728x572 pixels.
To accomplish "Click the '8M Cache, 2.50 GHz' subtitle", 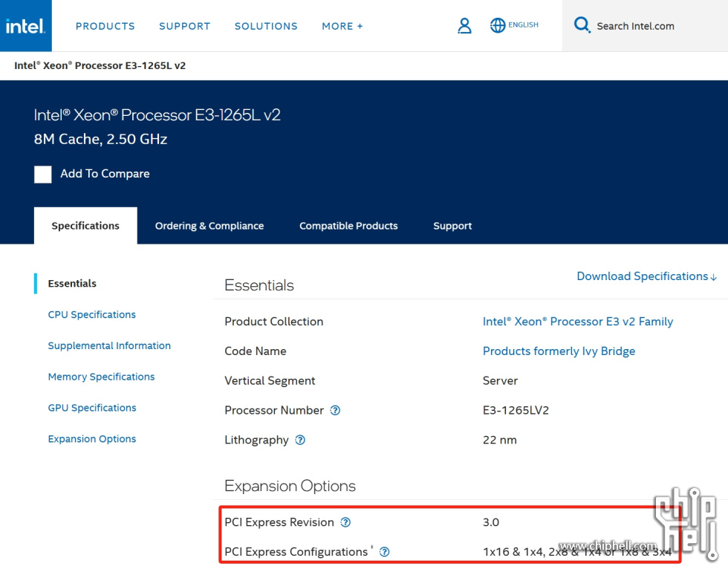I will coord(101,140).
